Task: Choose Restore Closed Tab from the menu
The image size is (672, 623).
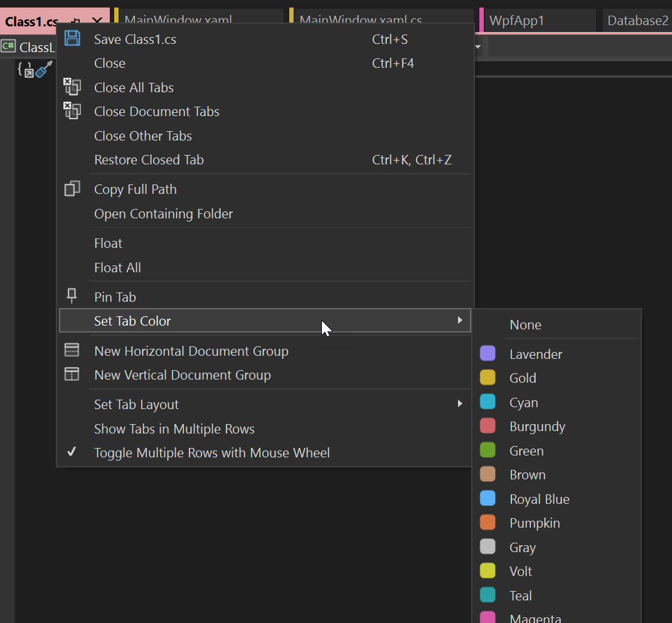Action: point(149,159)
